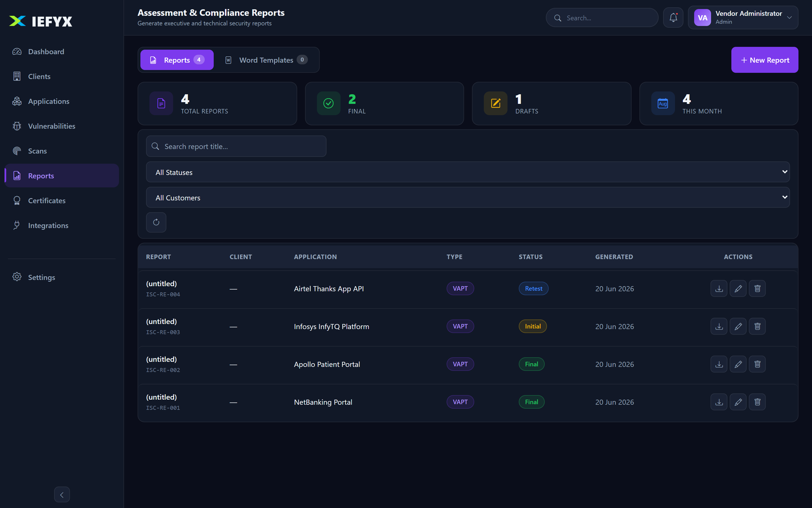812x508 pixels.
Task: Download the NetBanking Portal report
Action: [719, 402]
